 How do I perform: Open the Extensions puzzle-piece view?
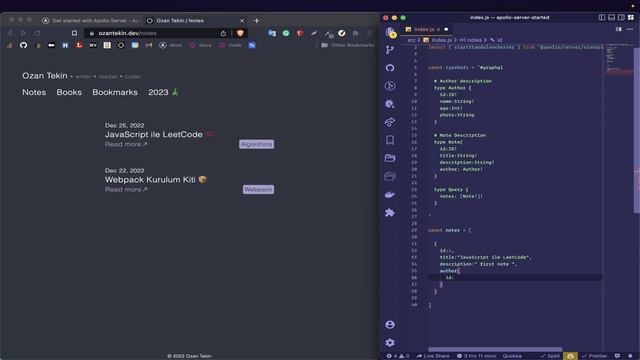390,212
